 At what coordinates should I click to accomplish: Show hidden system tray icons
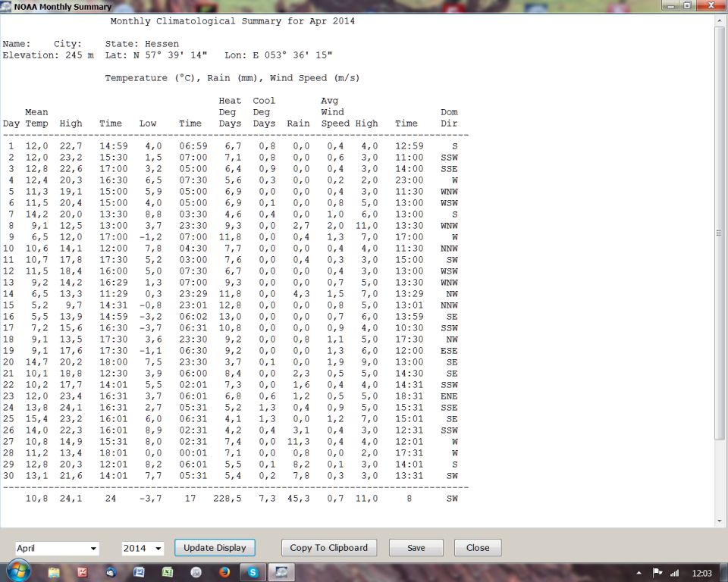coord(639,573)
